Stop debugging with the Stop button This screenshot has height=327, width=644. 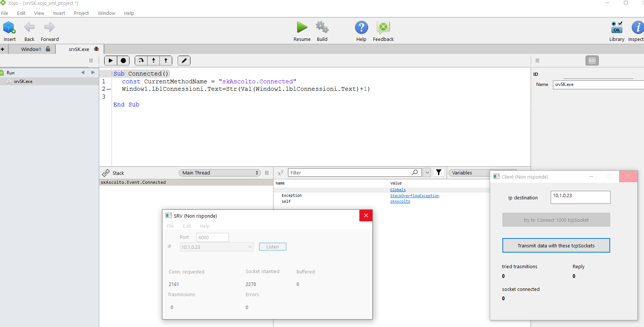pyautogui.click(x=123, y=61)
